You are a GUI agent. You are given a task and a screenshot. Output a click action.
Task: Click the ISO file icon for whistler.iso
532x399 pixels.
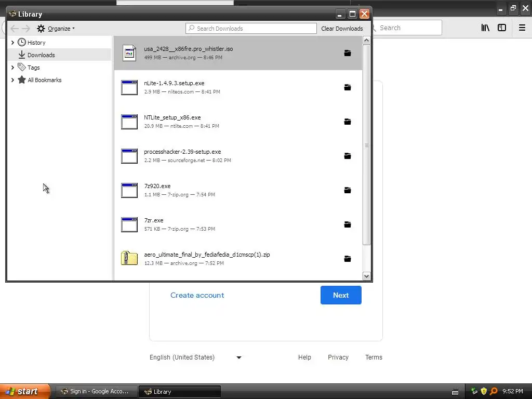pyautogui.click(x=129, y=54)
